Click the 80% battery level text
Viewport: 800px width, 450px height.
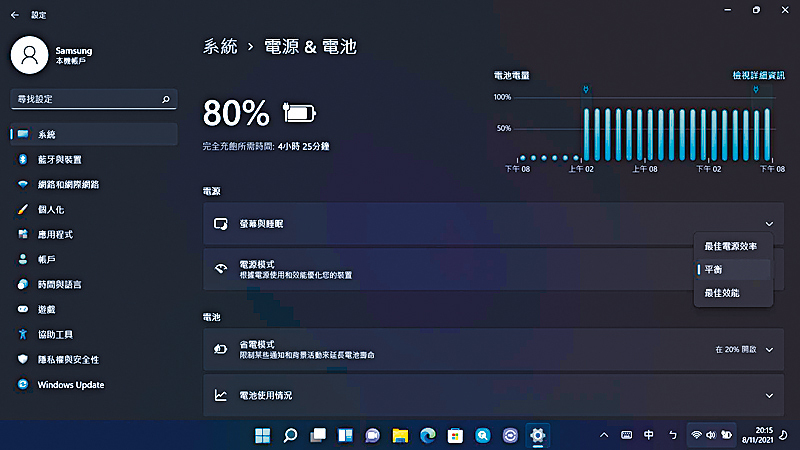[x=236, y=113]
